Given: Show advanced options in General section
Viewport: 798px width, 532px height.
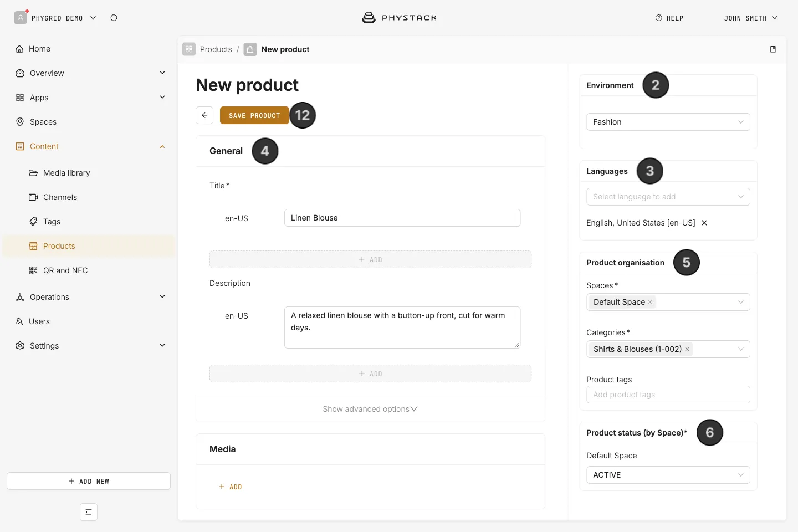Looking at the screenshot, I should click(x=370, y=409).
